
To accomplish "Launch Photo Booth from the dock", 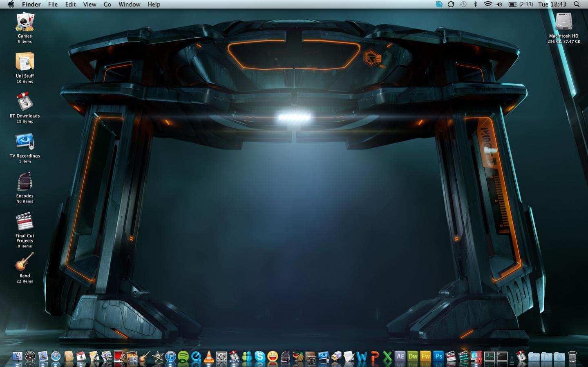I will tap(119, 356).
